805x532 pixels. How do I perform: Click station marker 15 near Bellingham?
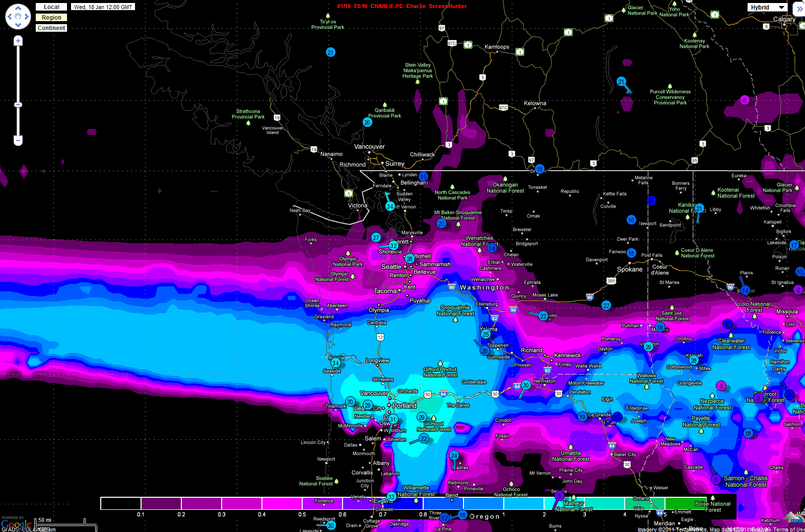click(x=423, y=177)
